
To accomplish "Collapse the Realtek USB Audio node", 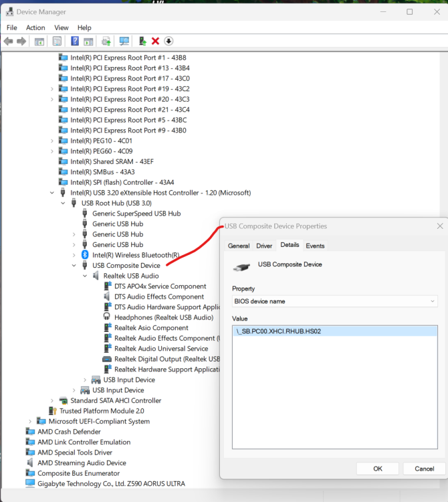I will tap(85, 276).
